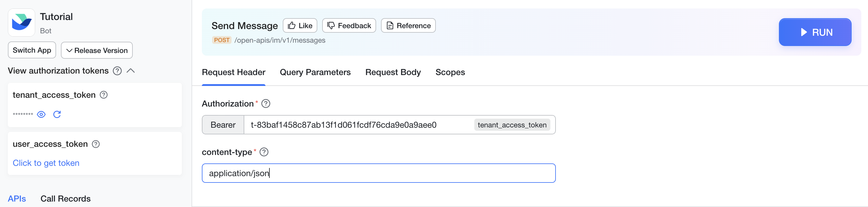Show tenant_access_token help tooltip
This screenshot has width=868, height=207.
click(104, 95)
